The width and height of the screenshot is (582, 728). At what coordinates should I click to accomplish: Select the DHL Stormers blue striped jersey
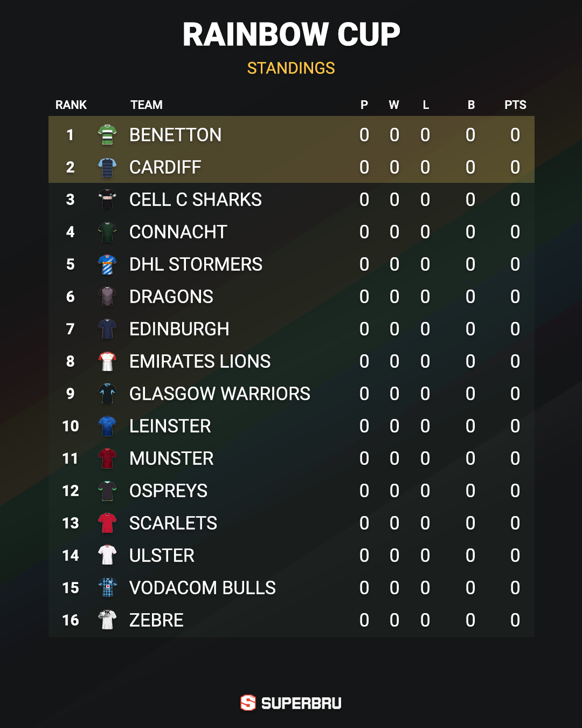(x=107, y=264)
